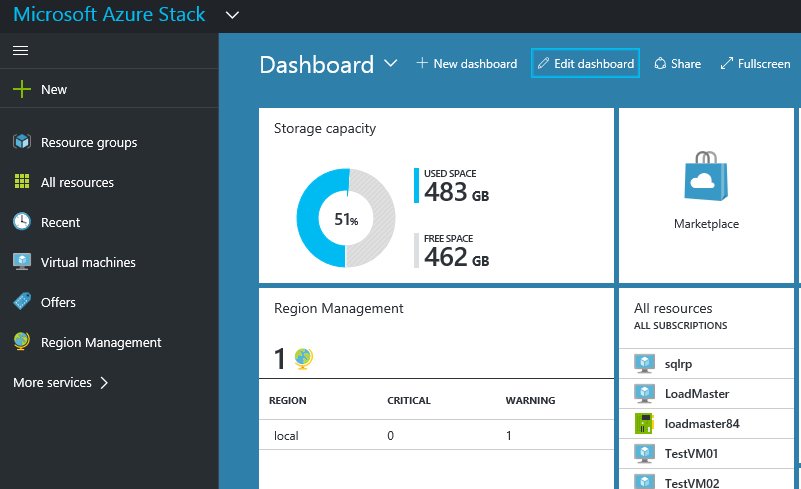Click the New dashboard button

(467, 63)
